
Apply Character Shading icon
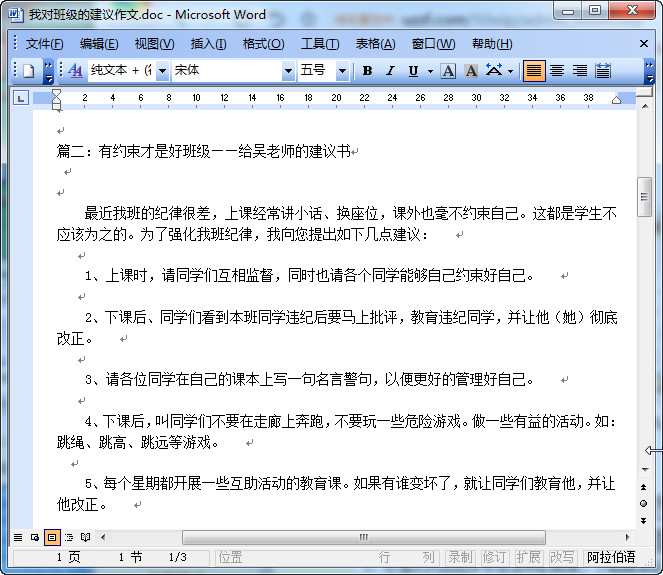pyautogui.click(x=471, y=71)
